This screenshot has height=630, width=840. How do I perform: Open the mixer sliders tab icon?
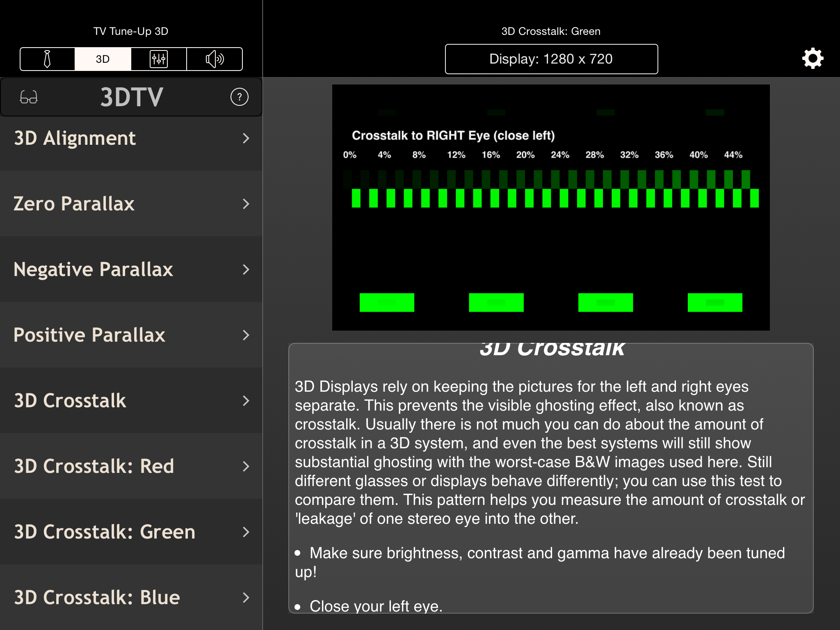click(158, 59)
